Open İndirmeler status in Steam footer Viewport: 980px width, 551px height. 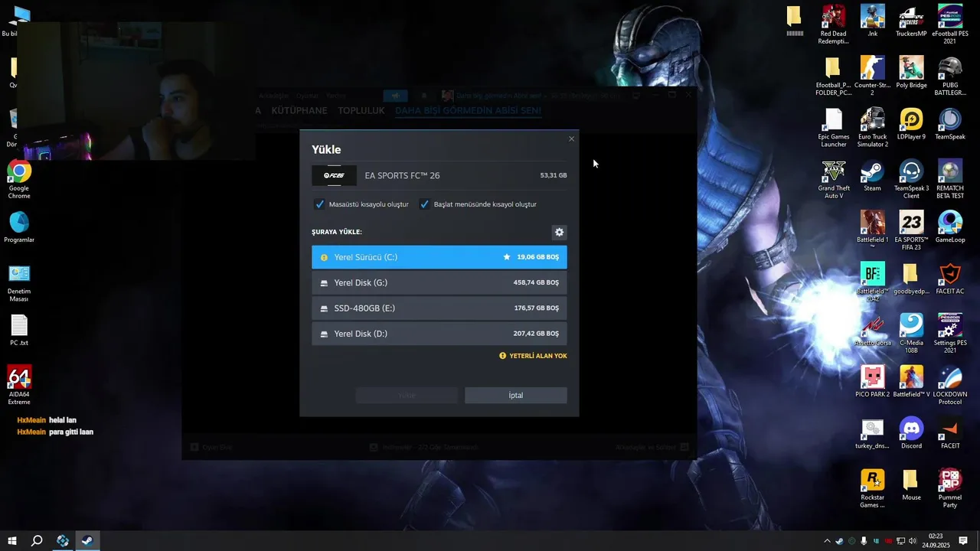[x=423, y=447]
